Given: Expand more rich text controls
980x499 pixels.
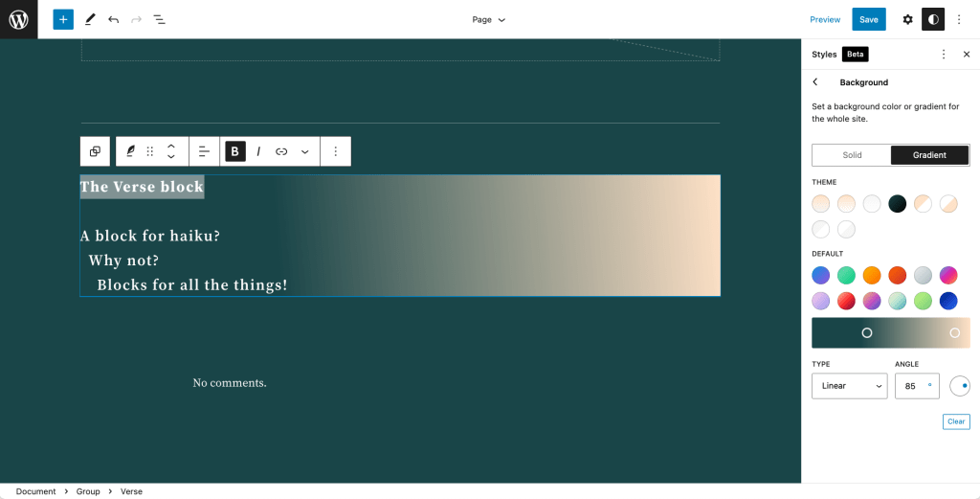Looking at the screenshot, I should tap(305, 151).
